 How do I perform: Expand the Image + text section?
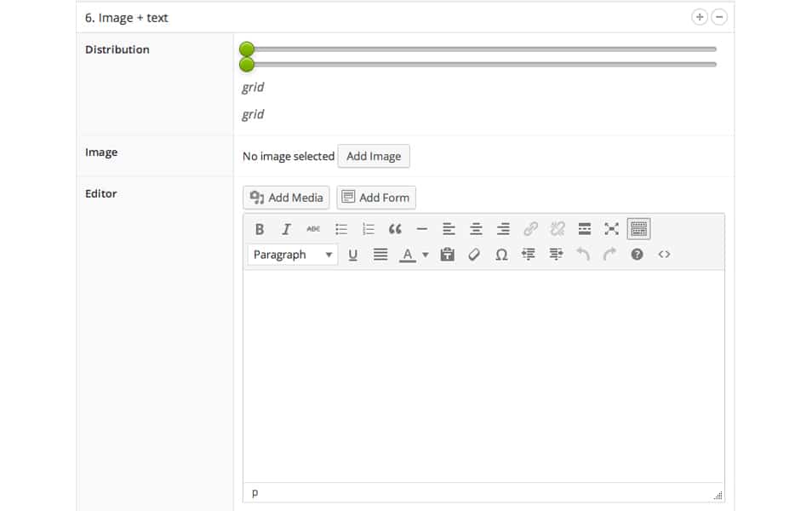pyautogui.click(x=699, y=16)
